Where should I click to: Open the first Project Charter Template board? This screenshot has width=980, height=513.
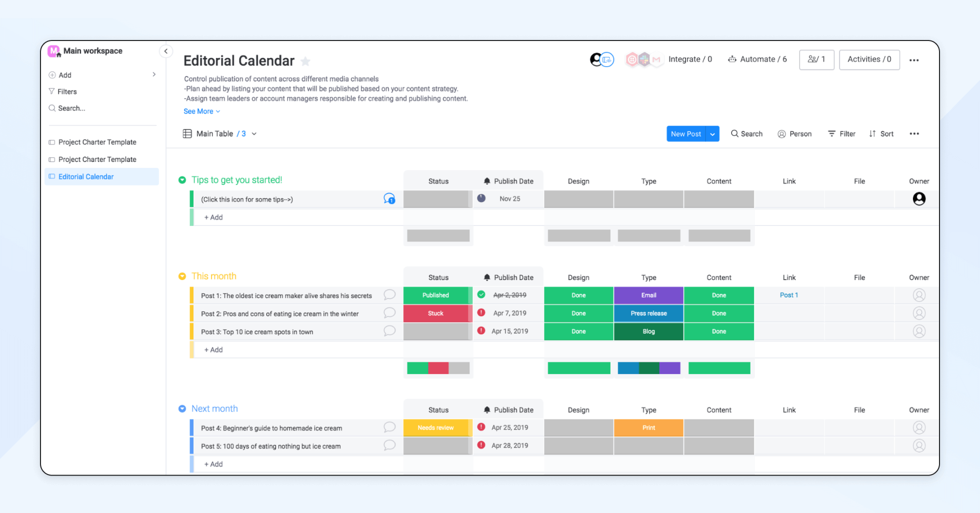point(97,142)
